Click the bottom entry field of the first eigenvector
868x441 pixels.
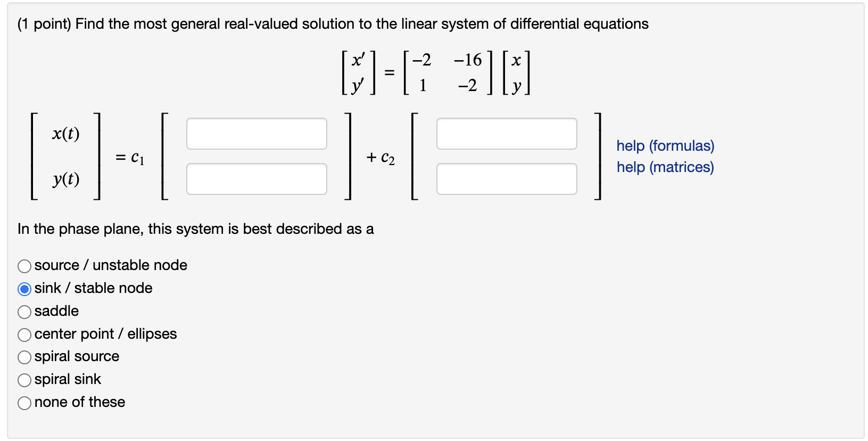tap(256, 178)
